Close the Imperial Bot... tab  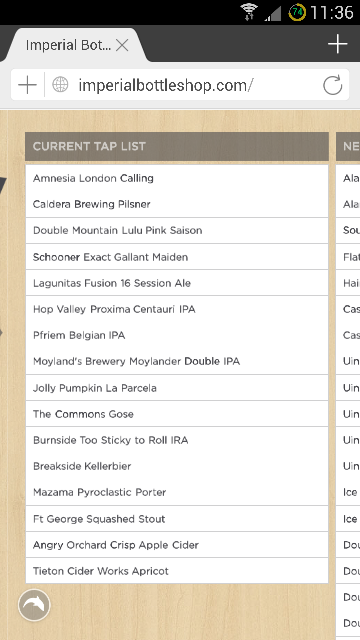(x=122, y=45)
